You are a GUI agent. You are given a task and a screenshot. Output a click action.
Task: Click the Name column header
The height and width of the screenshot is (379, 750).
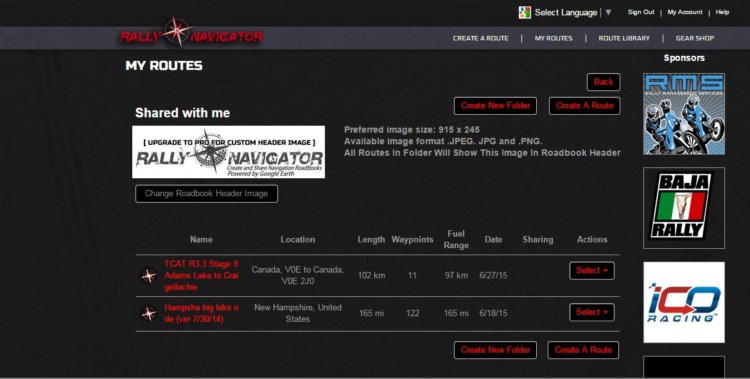pos(201,239)
